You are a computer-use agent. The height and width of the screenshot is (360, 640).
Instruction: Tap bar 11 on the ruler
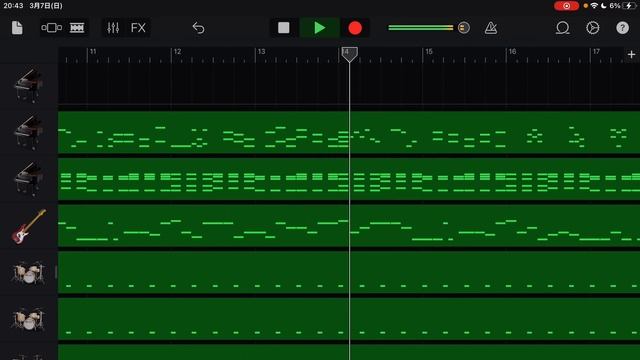[x=93, y=51]
